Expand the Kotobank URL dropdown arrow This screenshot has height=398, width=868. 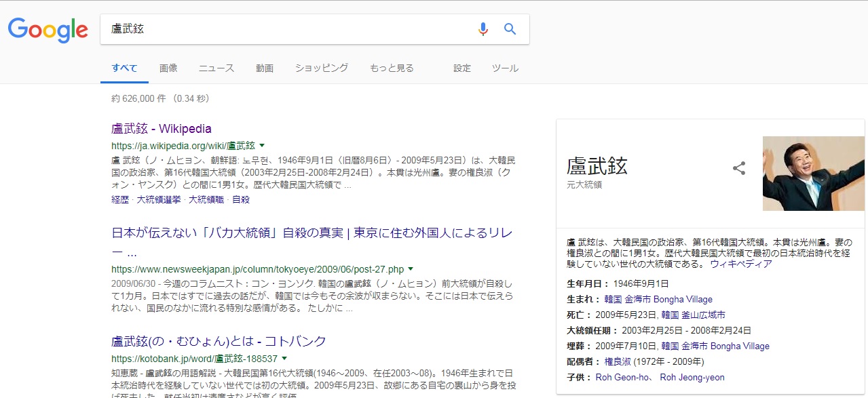tap(284, 358)
